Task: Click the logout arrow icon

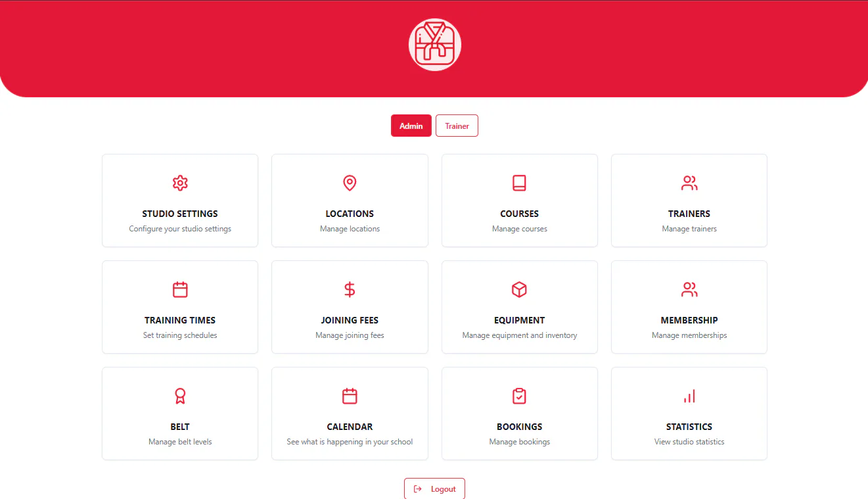Action: click(417, 488)
